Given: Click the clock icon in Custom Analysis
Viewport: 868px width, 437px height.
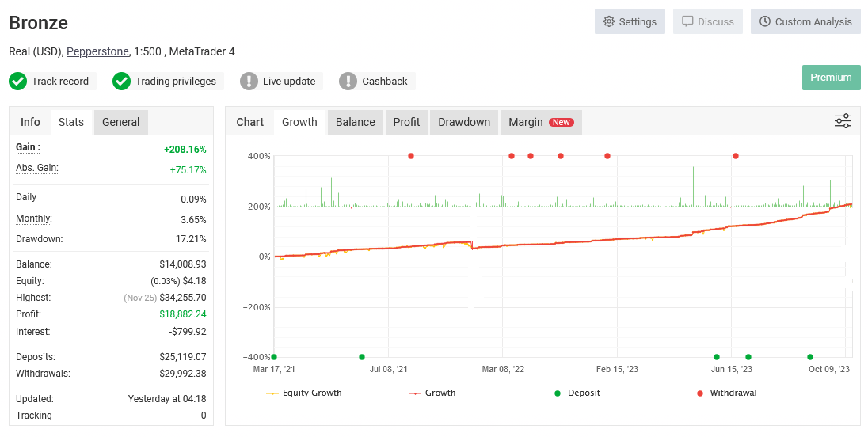Looking at the screenshot, I should point(765,22).
